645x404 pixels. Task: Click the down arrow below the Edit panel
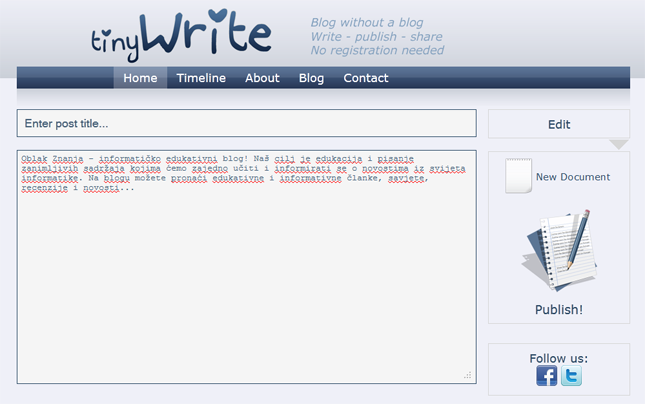click(x=619, y=144)
